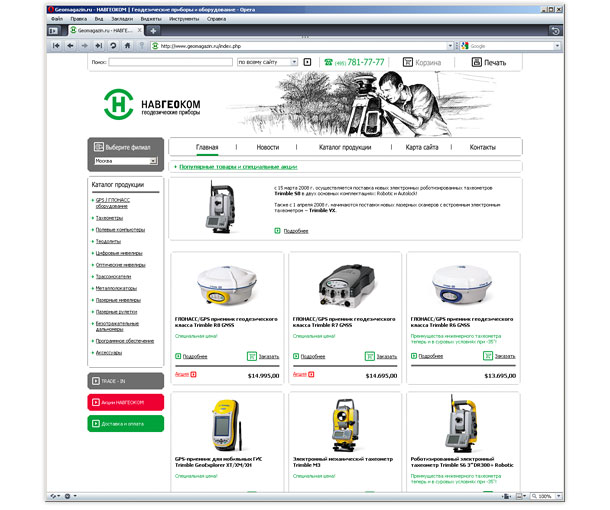Open Трассоискатели catalog link
The width and height of the screenshot is (610, 510).
113,277
